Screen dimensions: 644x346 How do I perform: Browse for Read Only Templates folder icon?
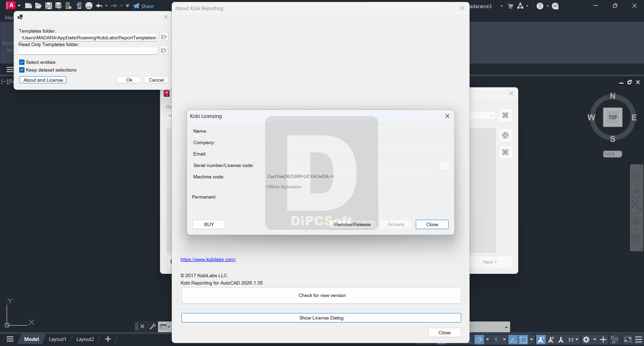tap(164, 50)
